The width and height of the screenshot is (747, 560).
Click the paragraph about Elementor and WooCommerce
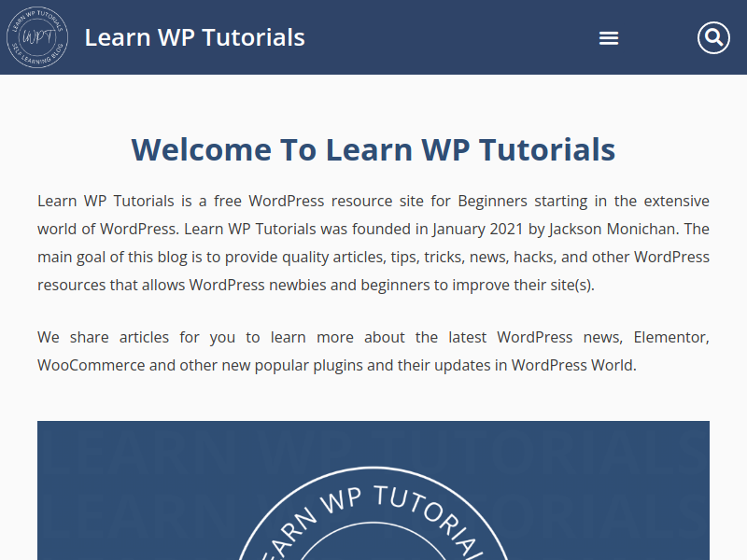(x=373, y=351)
